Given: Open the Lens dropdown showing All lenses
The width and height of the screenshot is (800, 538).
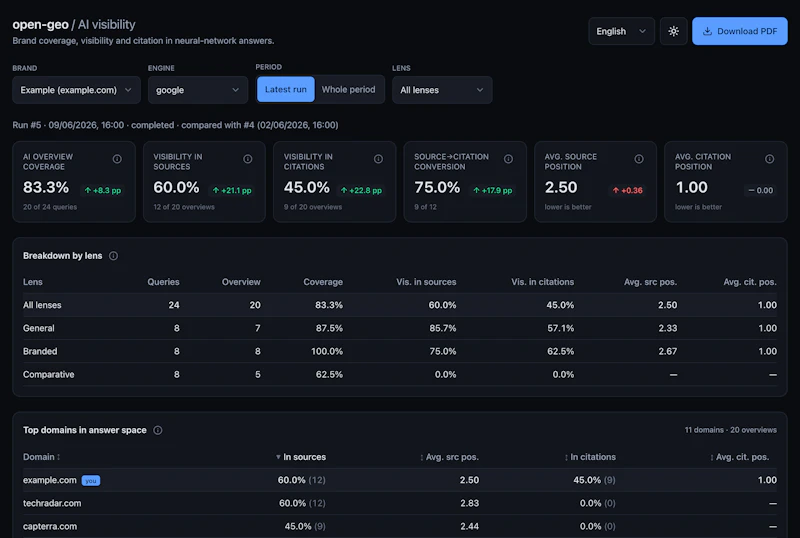Looking at the screenshot, I should 442,90.
